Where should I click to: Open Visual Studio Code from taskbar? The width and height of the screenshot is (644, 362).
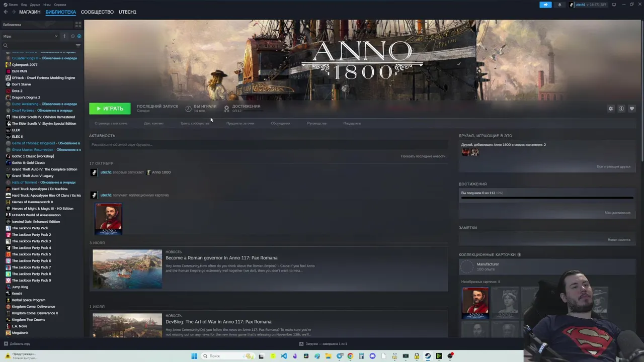[x=284, y=356]
